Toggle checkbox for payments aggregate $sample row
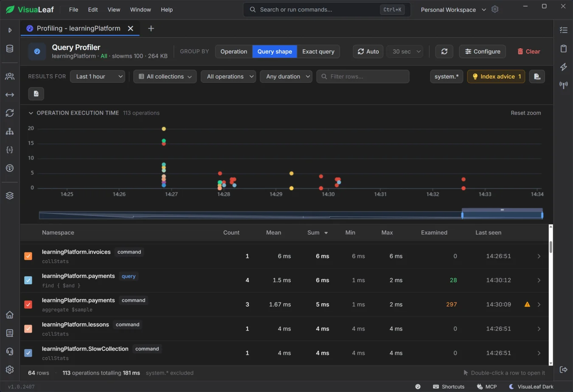 pos(28,305)
